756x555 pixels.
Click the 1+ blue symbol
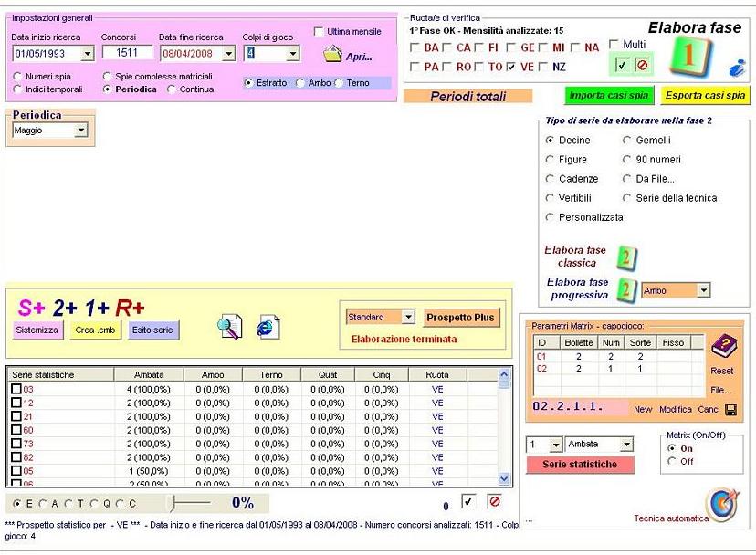[97, 308]
